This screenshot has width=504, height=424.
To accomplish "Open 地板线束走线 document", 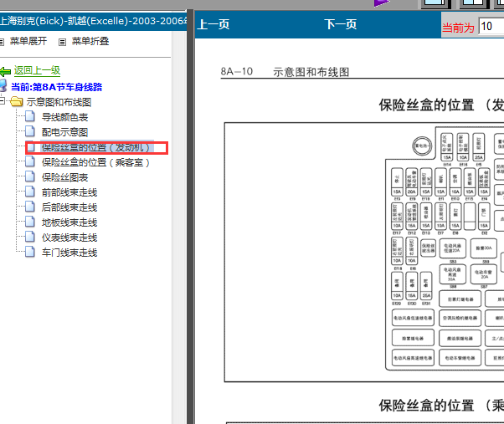I will [69, 222].
